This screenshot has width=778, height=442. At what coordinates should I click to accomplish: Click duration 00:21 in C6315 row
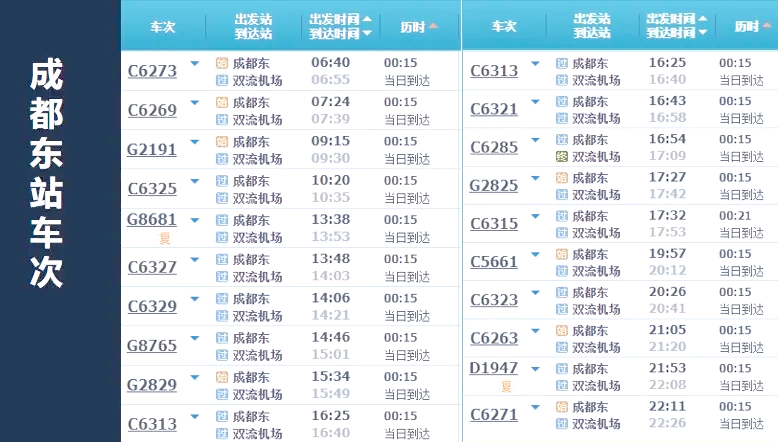(735, 215)
